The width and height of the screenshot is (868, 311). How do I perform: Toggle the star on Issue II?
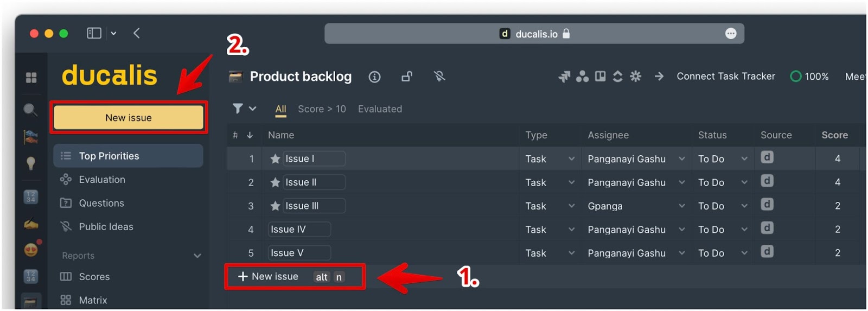coord(275,182)
